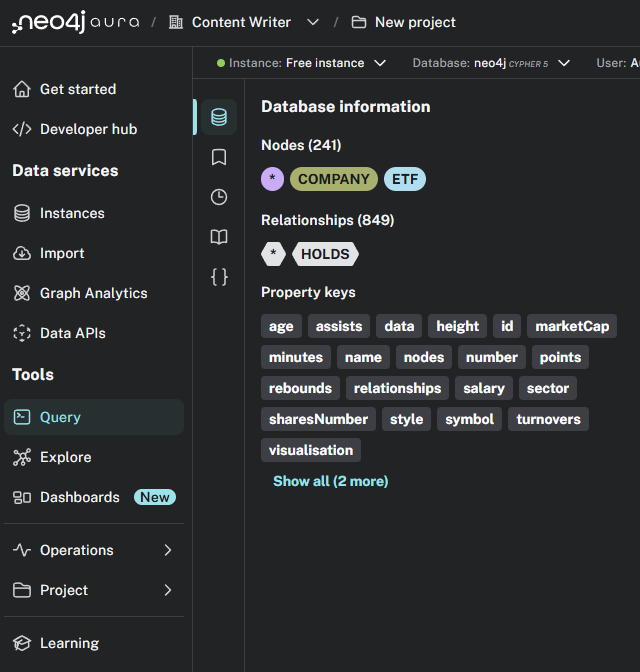The height and width of the screenshot is (672, 640).
Task: Click the Content Writer breadcrumb
Action: click(241, 22)
